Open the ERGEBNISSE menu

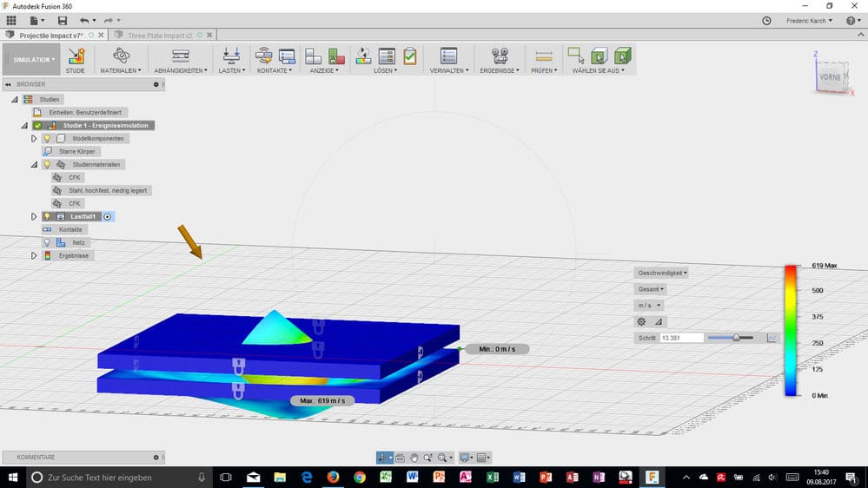point(500,70)
